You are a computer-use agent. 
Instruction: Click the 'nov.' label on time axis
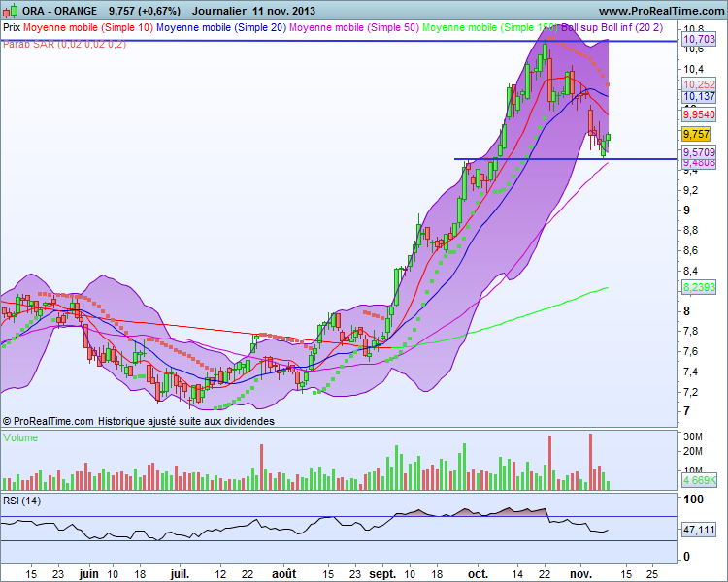pos(580,574)
